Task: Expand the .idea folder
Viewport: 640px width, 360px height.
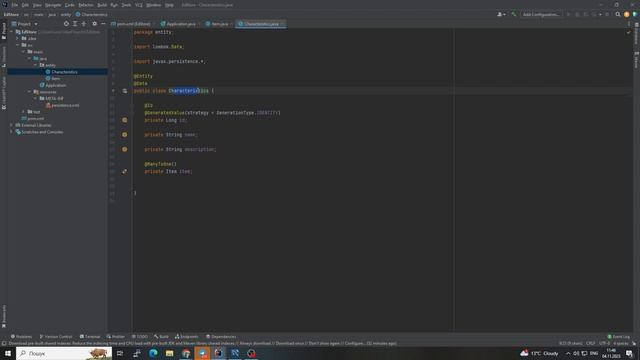Action: [18, 38]
